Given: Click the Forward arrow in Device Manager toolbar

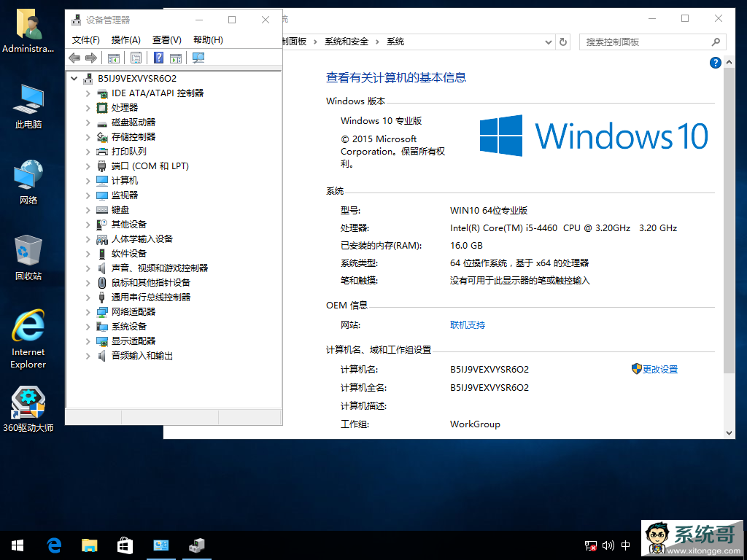Looking at the screenshot, I should tap(91, 58).
